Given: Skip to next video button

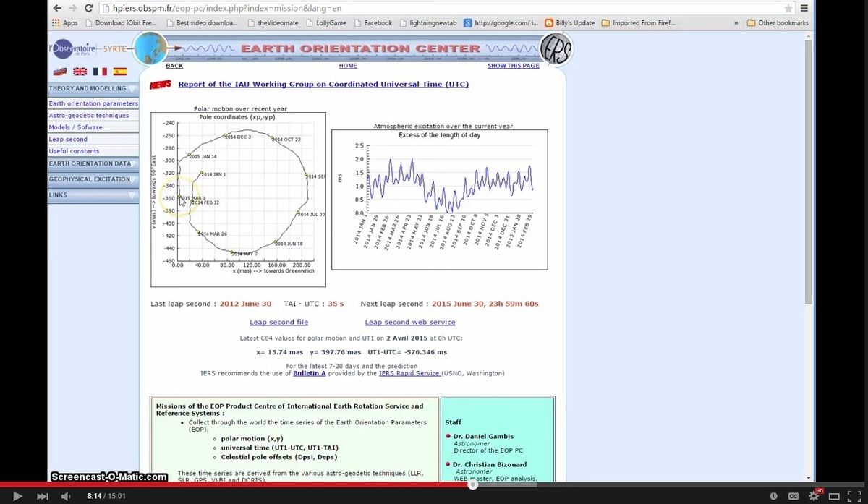Looking at the screenshot, I should 42,496.
